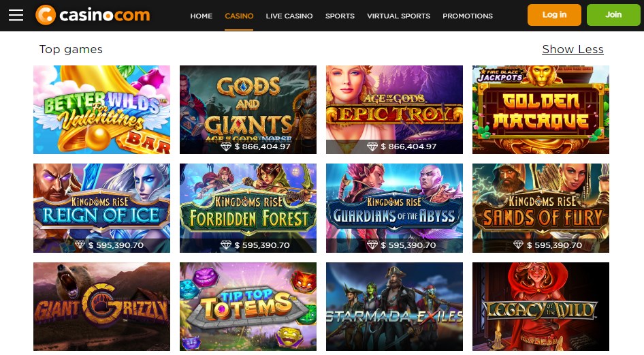Launch Better Wilds for Valentines game

pyautogui.click(x=102, y=110)
